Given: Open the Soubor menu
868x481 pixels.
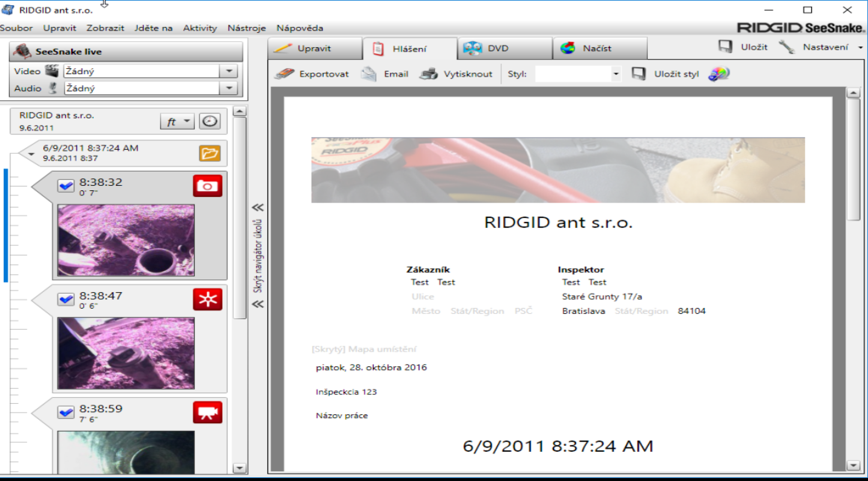Looking at the screenshot, I should (16, 28).
